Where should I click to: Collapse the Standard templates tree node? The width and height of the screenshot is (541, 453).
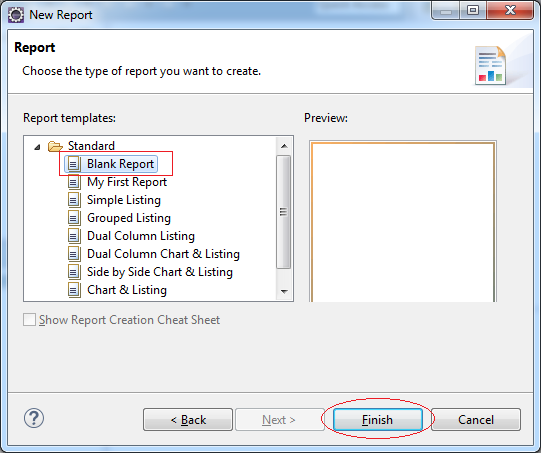point(37,147)
